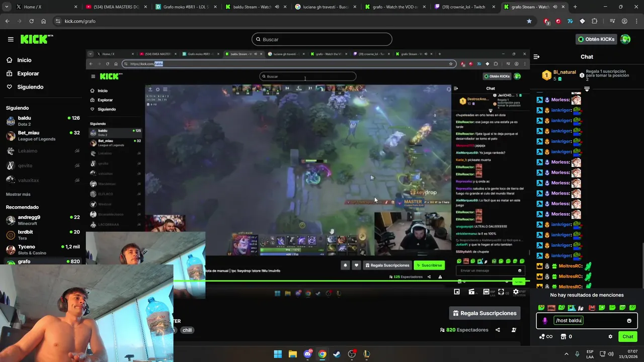This screenshot has width=644, height=362.
Task: Click the Obtén KICKs button
Action: tap(596, 39)
